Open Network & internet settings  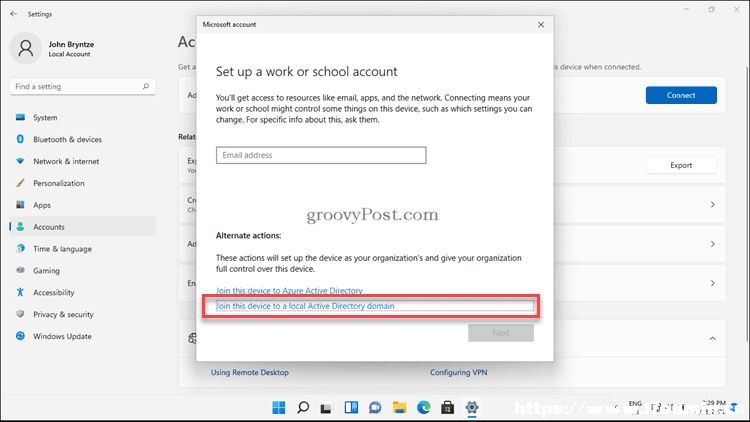(83, 161)
